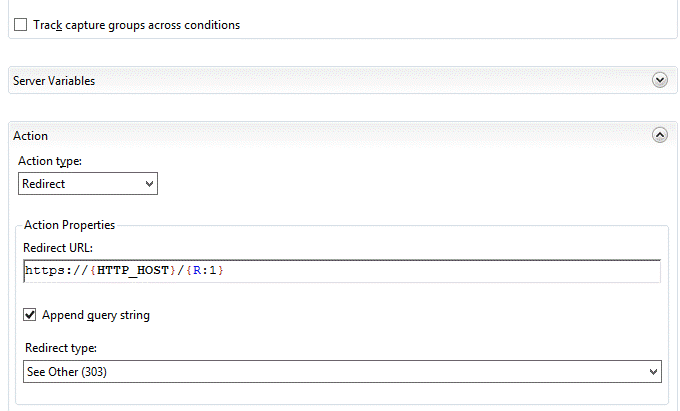Viewport: 680px width, 411px height.
Task: Enable Track capture groups across conditions checkbox
Action: click(21, 25)
